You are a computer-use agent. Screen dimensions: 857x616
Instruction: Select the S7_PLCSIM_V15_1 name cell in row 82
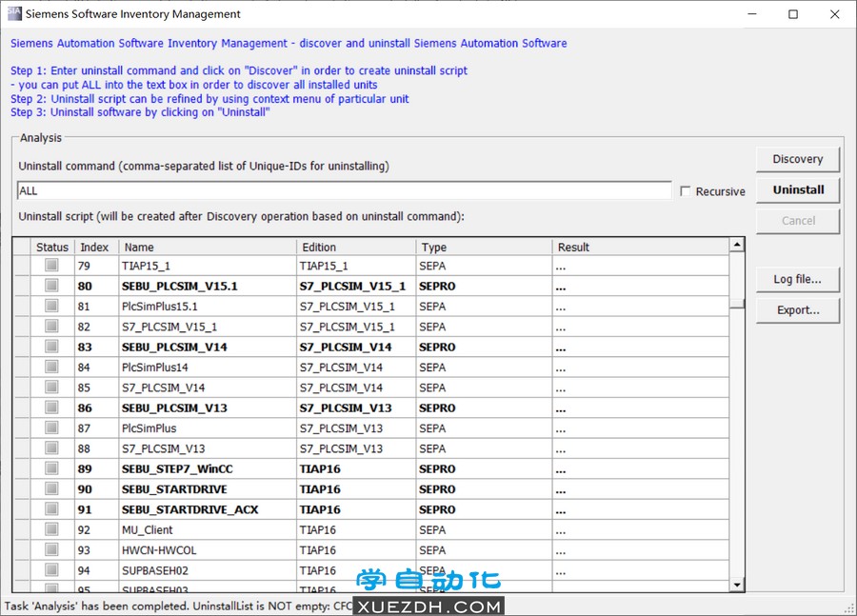point(208,327)
